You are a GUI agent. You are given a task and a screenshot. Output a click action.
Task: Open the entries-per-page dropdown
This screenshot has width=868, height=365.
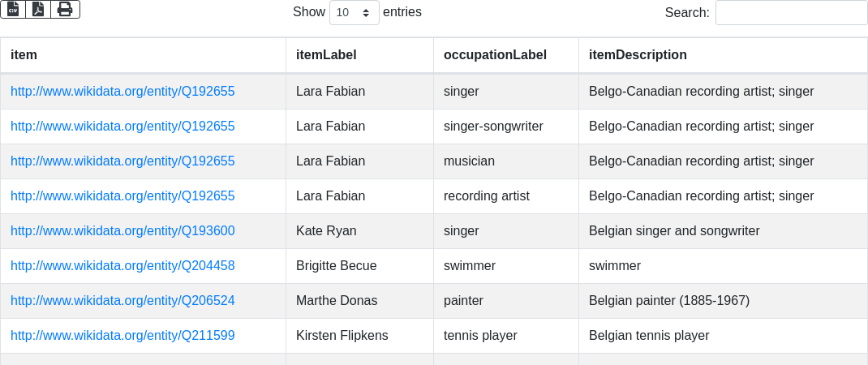(354, 13)
